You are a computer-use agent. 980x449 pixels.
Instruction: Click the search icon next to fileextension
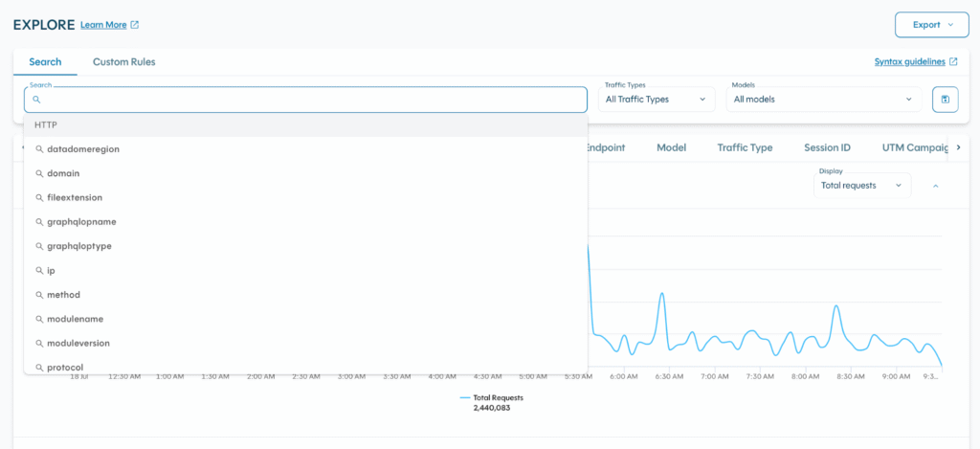pos(38,197)
